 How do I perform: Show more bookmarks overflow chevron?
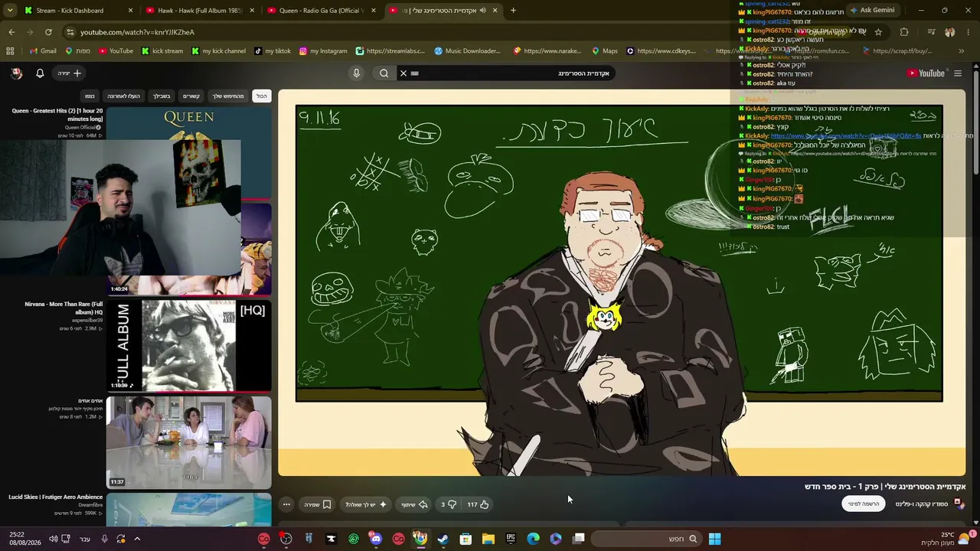point(961,51)
